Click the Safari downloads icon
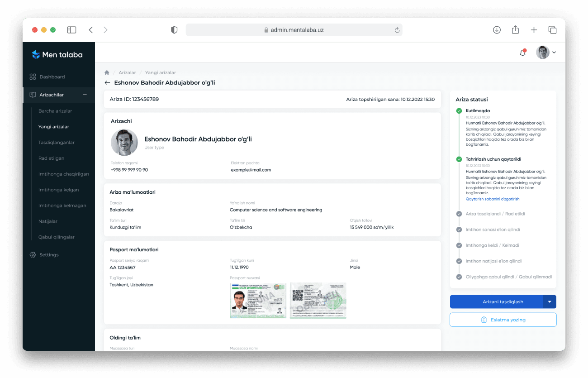The image size is (588, 378). (497, 30)
